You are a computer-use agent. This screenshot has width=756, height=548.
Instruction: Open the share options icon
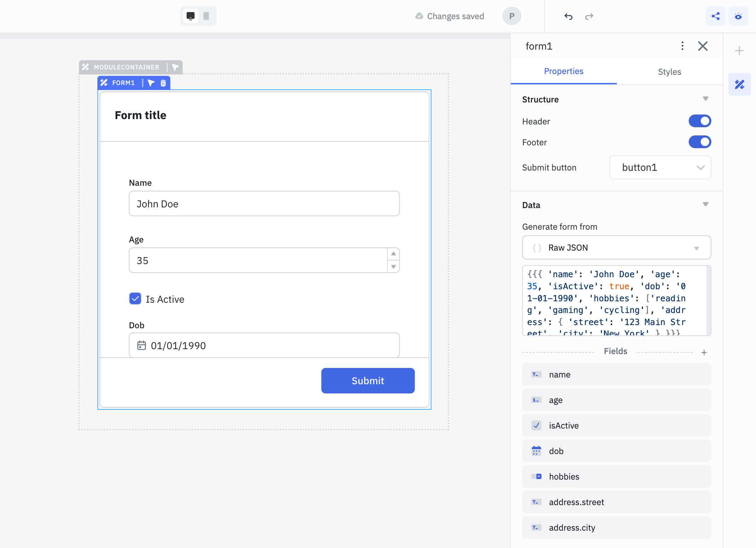715,16
